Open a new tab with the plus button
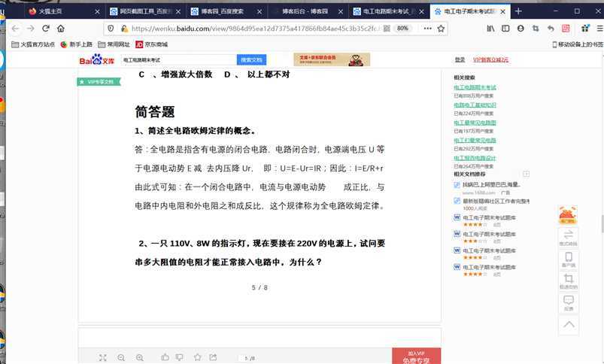 pos(518,11)
